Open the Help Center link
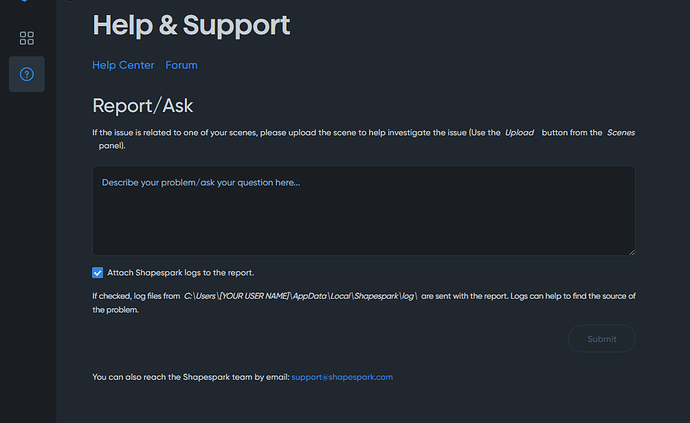Screen dimensions: 690x423 click(x=123, y=65)
